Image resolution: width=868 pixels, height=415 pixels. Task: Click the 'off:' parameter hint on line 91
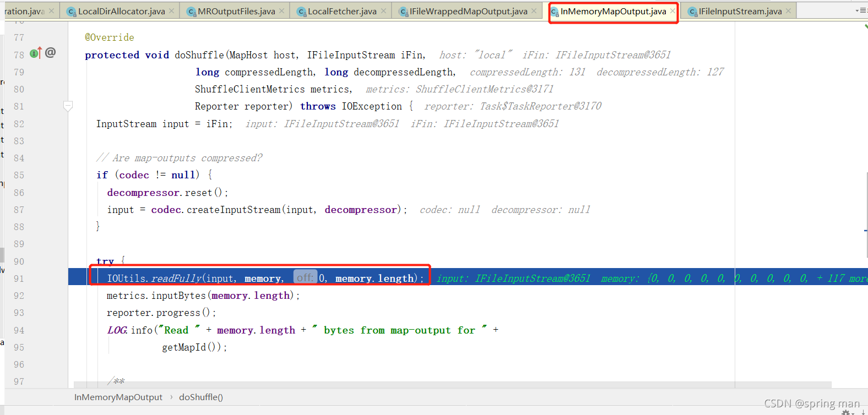click(305, 278)
